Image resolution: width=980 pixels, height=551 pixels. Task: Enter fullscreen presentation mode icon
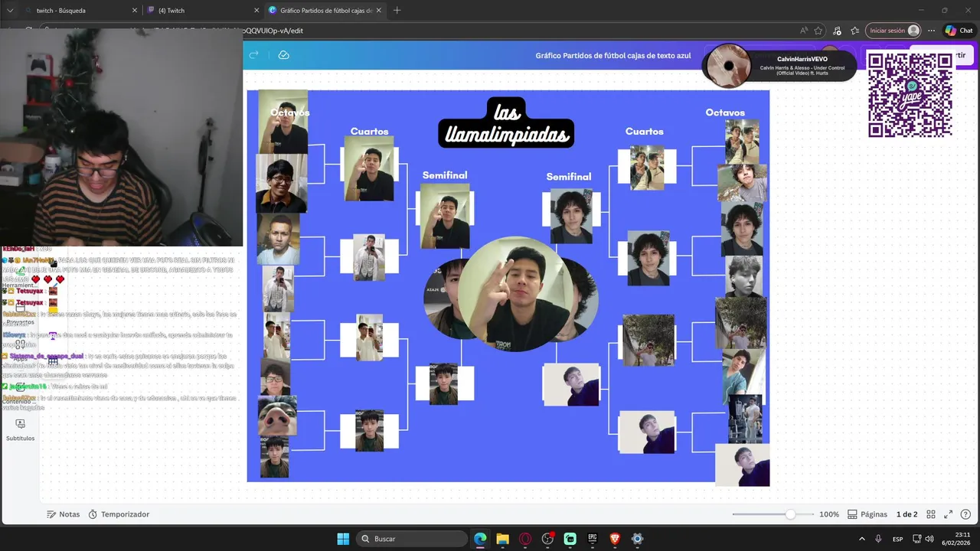948,514
